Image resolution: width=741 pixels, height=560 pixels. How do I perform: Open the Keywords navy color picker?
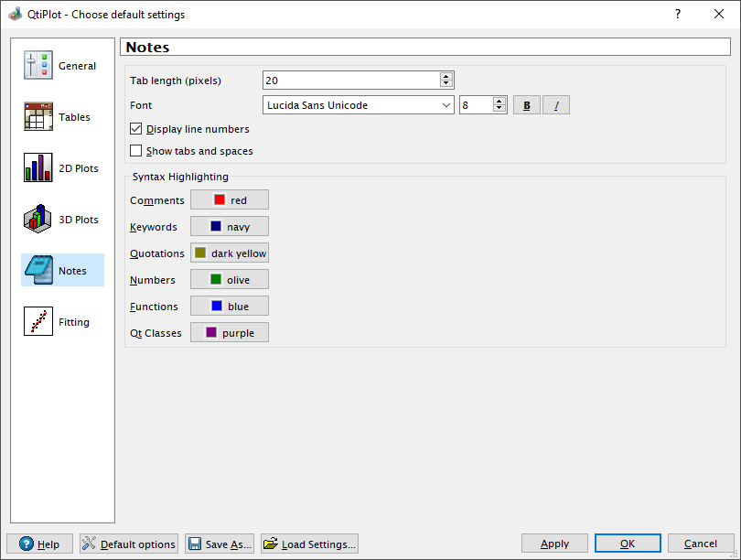pyautogui.click(x=229, y=226)
